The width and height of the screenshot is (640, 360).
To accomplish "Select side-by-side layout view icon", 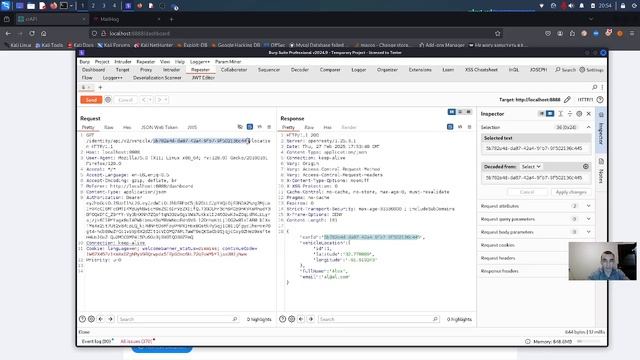I will [451, 112].
